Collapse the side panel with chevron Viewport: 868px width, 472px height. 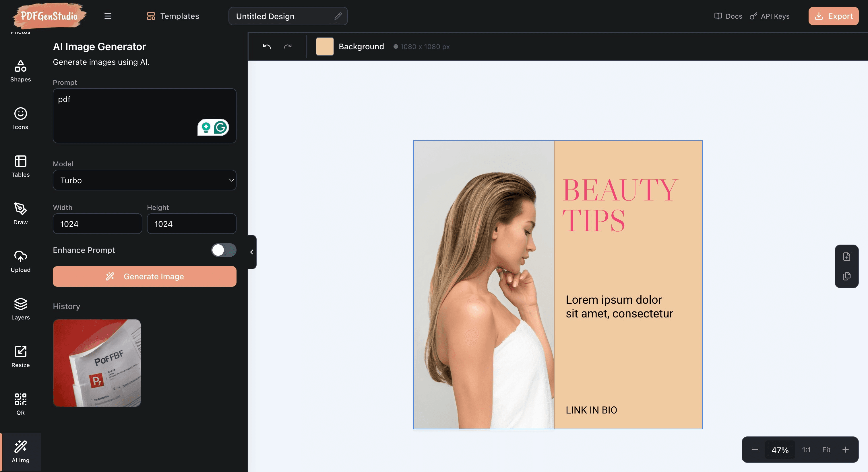tap(252, 252)
